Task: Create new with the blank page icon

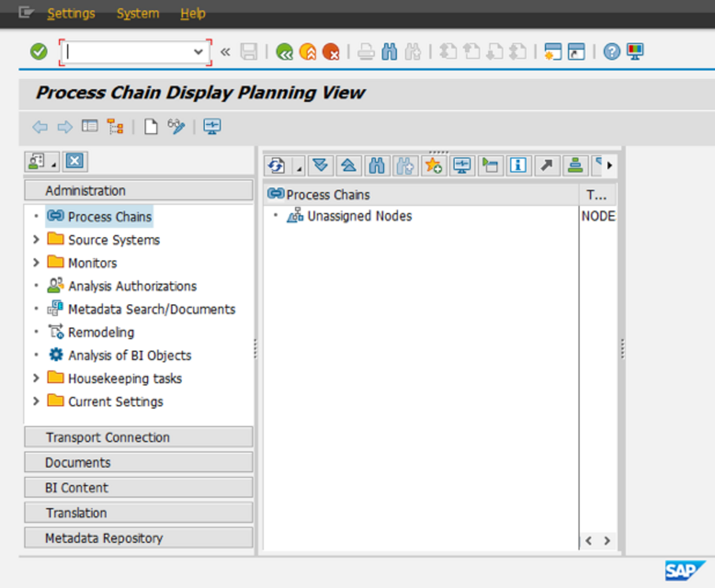Action: [151, 126]
